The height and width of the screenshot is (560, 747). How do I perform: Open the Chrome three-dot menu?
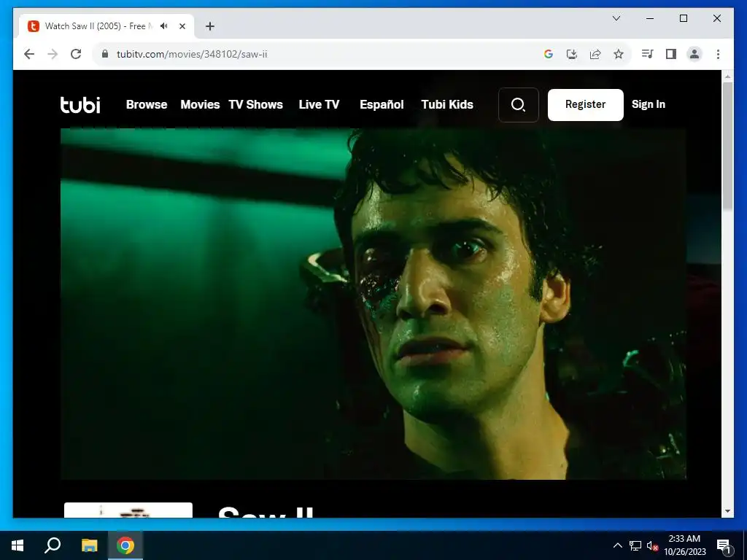718,54
